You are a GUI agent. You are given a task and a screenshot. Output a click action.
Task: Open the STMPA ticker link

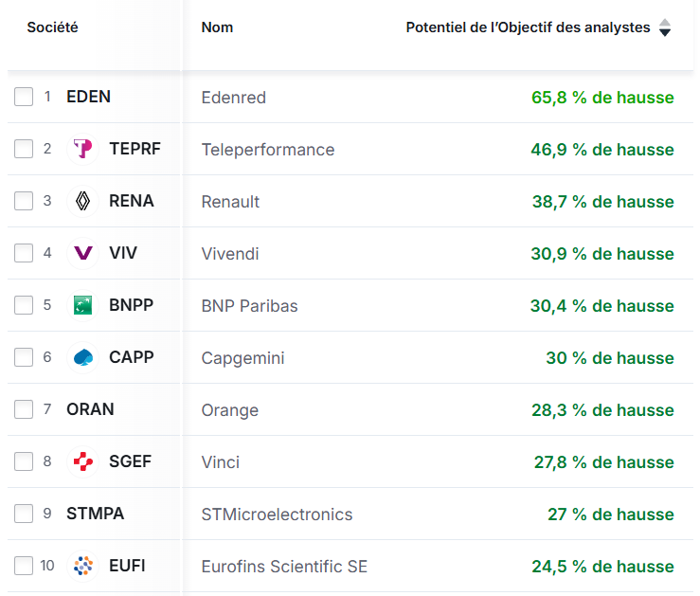[x=95, y=514]
